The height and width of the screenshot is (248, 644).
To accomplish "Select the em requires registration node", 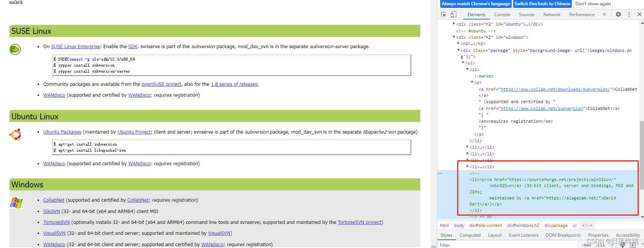I will point(515,121).
